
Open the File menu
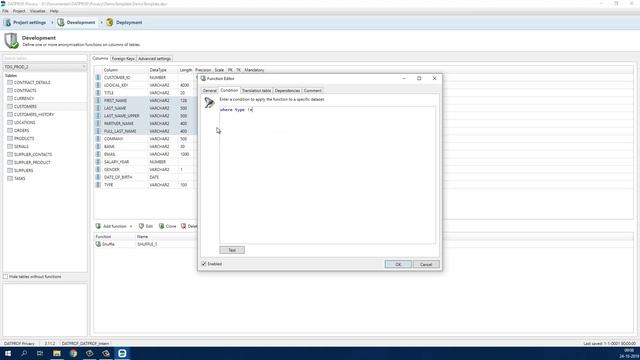pyautogui.click(x=5, y=11)
